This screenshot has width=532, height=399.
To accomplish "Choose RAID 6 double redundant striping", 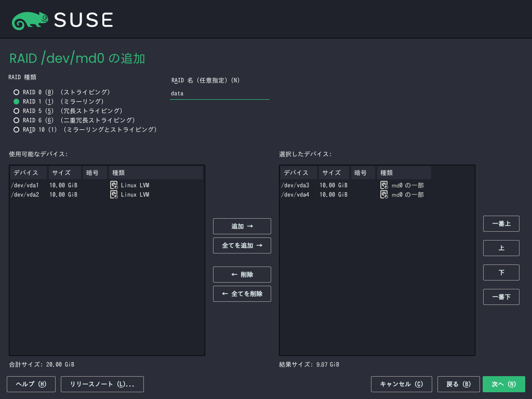I will 16,120.
